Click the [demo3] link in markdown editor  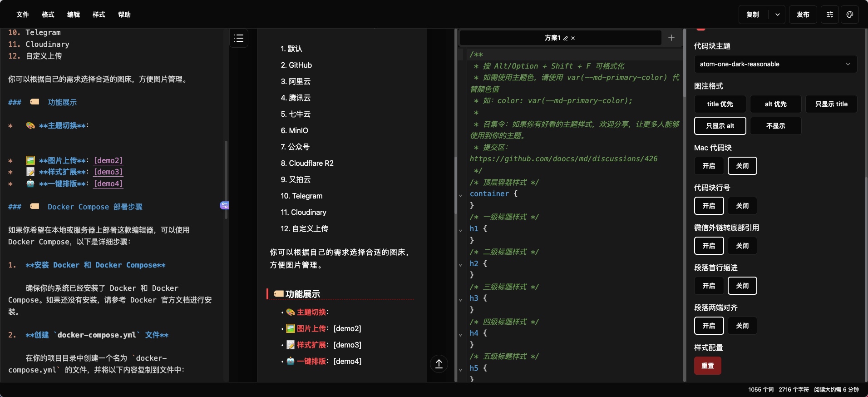click(108, 172)
